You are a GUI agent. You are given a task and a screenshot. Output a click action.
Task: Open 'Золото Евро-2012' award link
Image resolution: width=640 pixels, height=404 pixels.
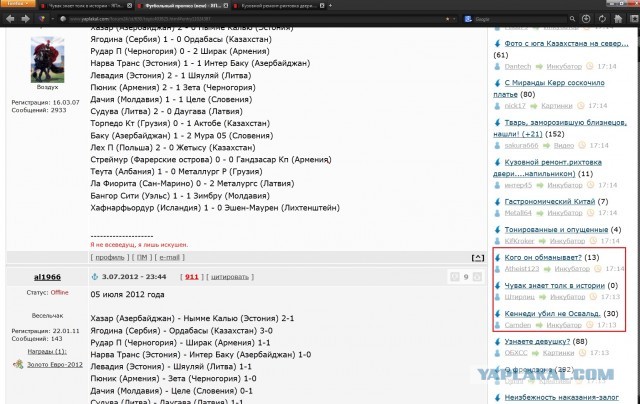55,364
